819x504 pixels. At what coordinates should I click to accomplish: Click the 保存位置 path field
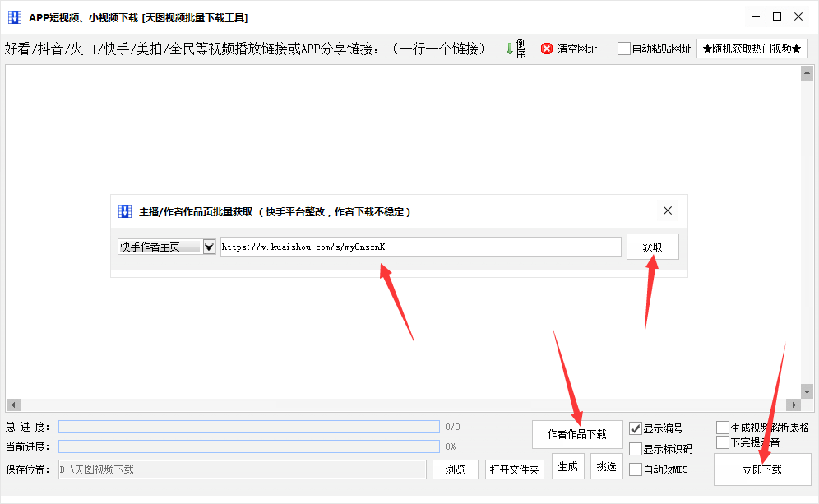click(x=243, y=469)
